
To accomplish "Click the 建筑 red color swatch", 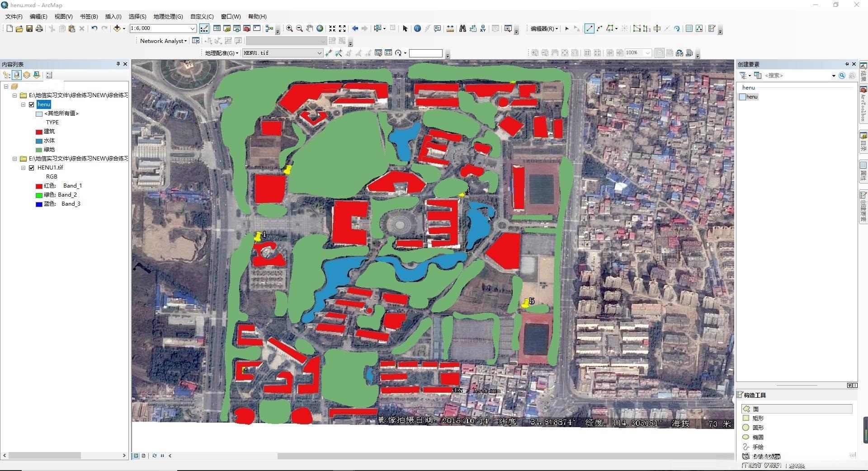I will 39,132.
